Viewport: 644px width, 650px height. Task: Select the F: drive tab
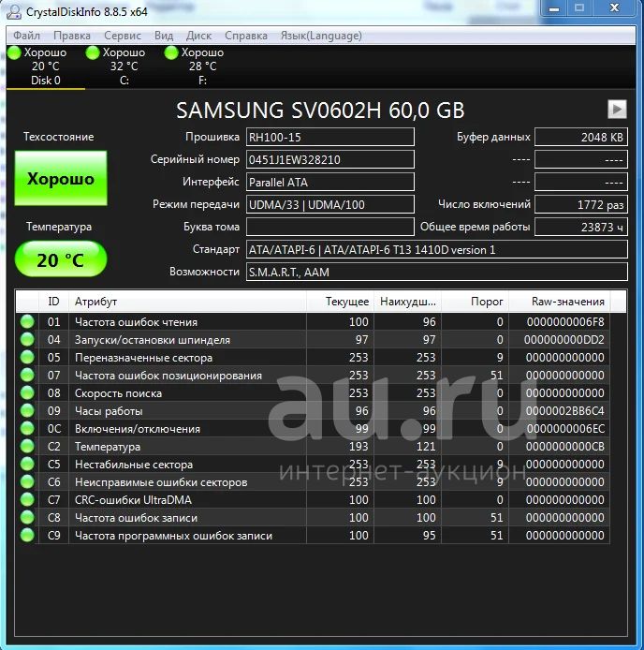click(202, 66)
